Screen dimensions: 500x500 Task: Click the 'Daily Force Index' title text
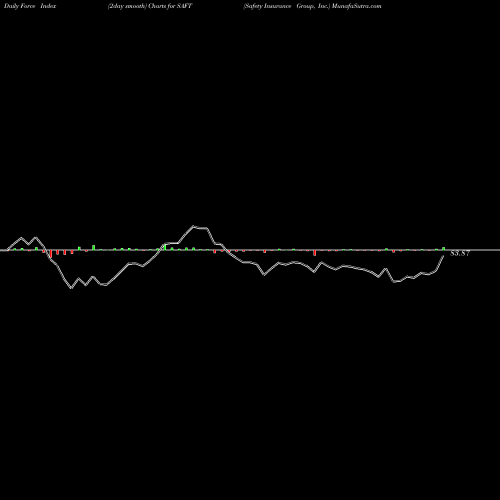coord(30,6)
